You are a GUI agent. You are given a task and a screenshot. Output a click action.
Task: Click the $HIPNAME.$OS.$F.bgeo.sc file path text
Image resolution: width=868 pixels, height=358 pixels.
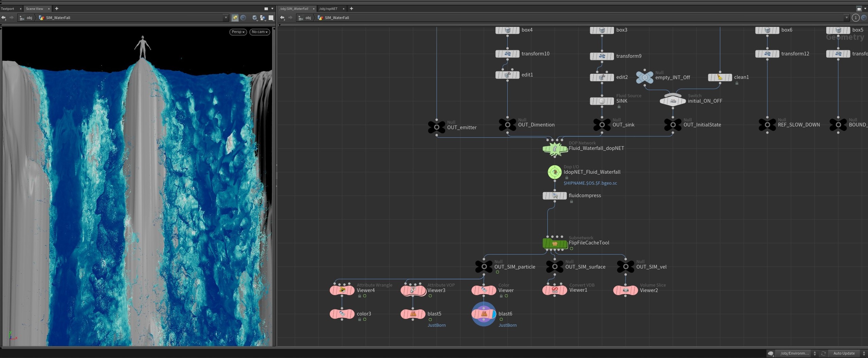click(590, 183)
